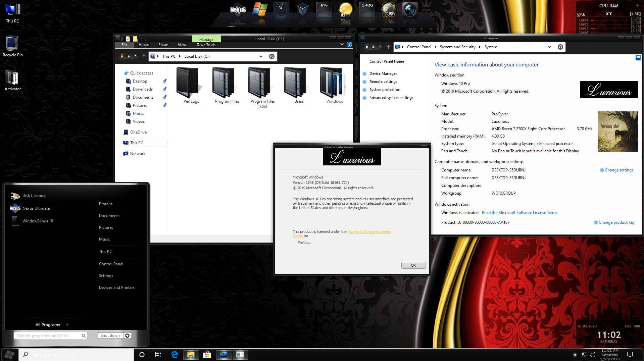Screen dimensions: 644x361
Task: Open the Activator desktop icon
Action: (x=12, y=81)
